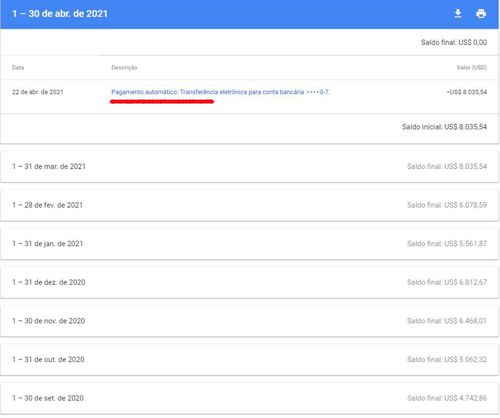Download the April 2021 statement

point(458,14)
